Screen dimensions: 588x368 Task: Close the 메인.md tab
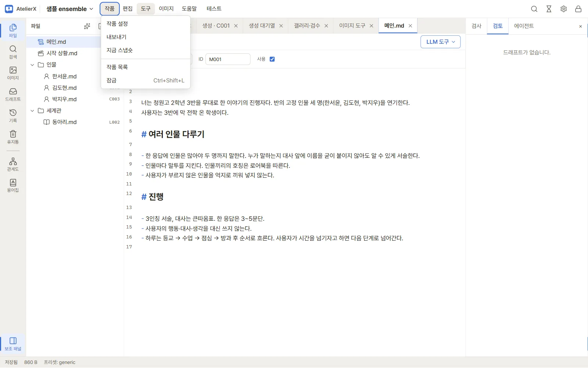click(x=410, y=26)
